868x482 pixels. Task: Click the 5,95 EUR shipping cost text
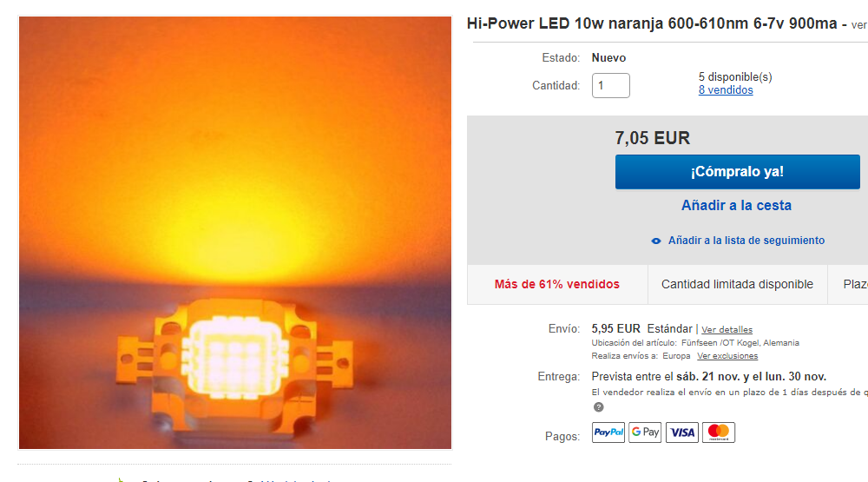[x=615, y=328]
